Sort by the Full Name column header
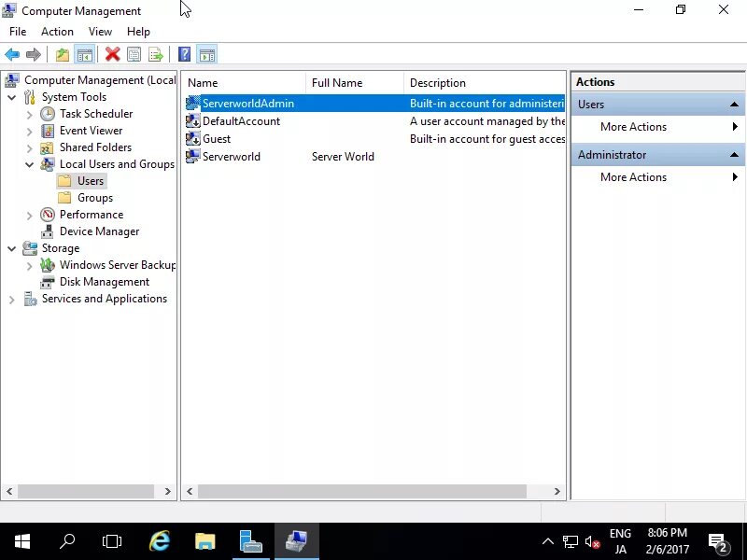The height and width of the screenshot is (560, 747). point(355,83)
